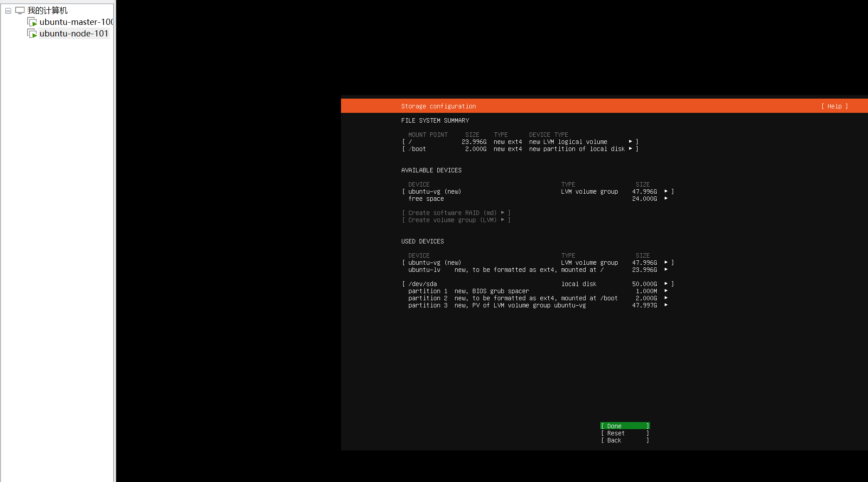Open the available ubuntu-vg device arrow menu
This screenshot has width=868, height=482.
click(666, 191)
